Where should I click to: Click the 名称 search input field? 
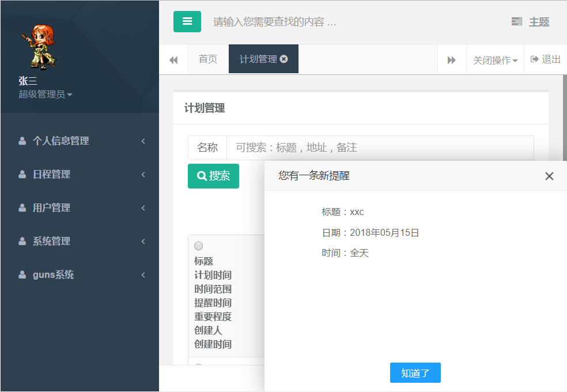[x=380, y=148]
